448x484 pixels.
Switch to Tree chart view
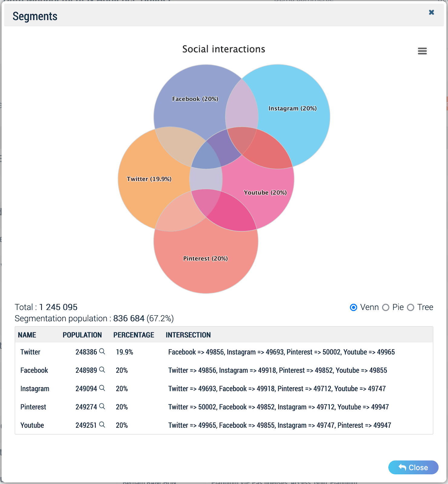(410, 307)
